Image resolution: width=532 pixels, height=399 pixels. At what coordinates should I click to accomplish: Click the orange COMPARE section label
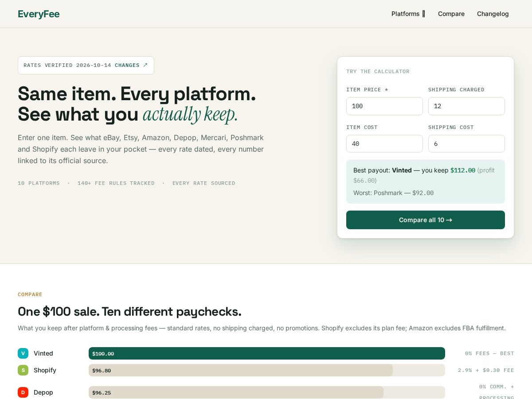pyautogui.click(x=30, y=294)
